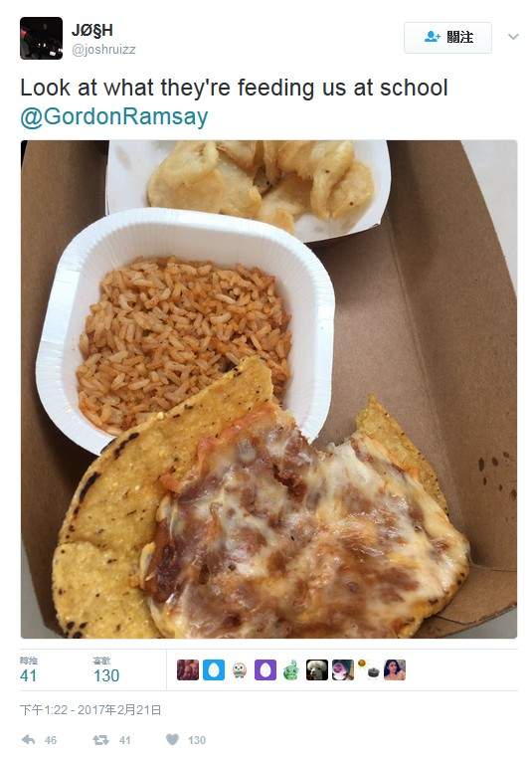Follow JØ§H using the 關注 button
This screenshot has width=532, height=758.
pos(447,37)
